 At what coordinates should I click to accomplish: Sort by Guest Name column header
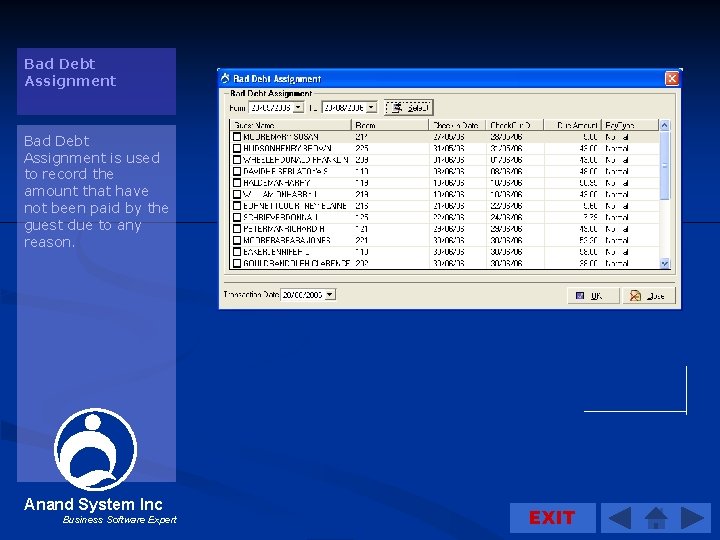click(x=290, y=125)
